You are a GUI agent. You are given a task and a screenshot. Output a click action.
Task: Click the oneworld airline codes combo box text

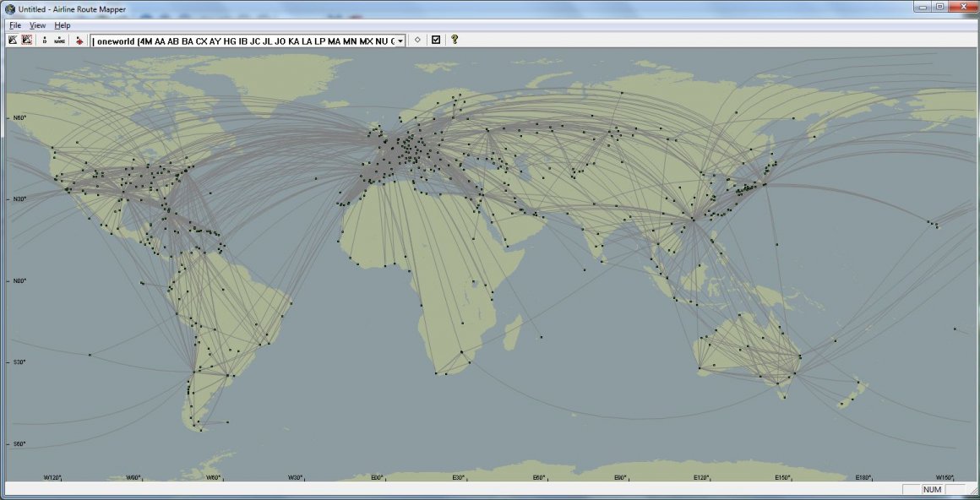(x=243, y=41)
